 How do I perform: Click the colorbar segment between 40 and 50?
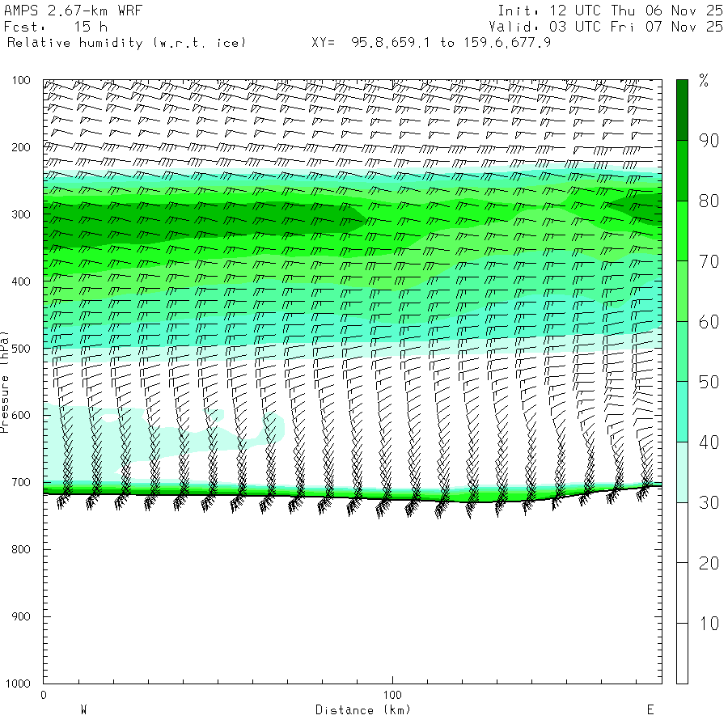pyautogui.click(x=682, y=412)
